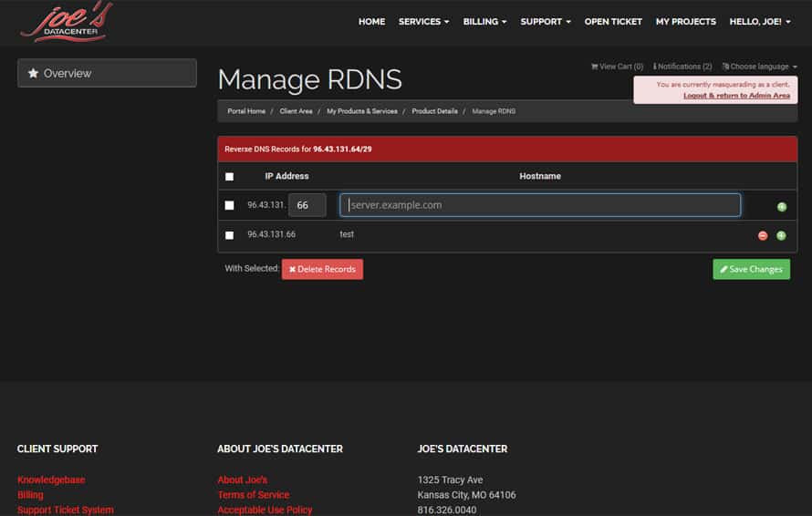Click the subnet text 96.43.131.64/29

click(x=342, y=149)
